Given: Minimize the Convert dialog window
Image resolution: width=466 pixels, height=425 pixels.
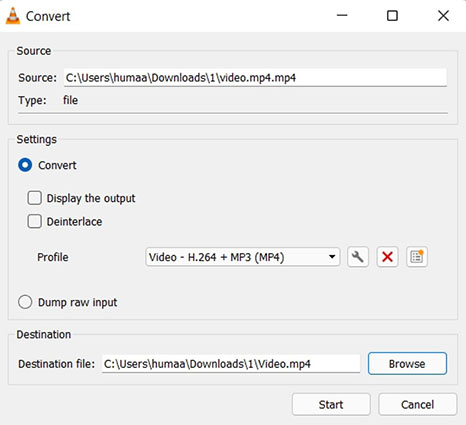Looking at the screenshot, I should 342,16.
